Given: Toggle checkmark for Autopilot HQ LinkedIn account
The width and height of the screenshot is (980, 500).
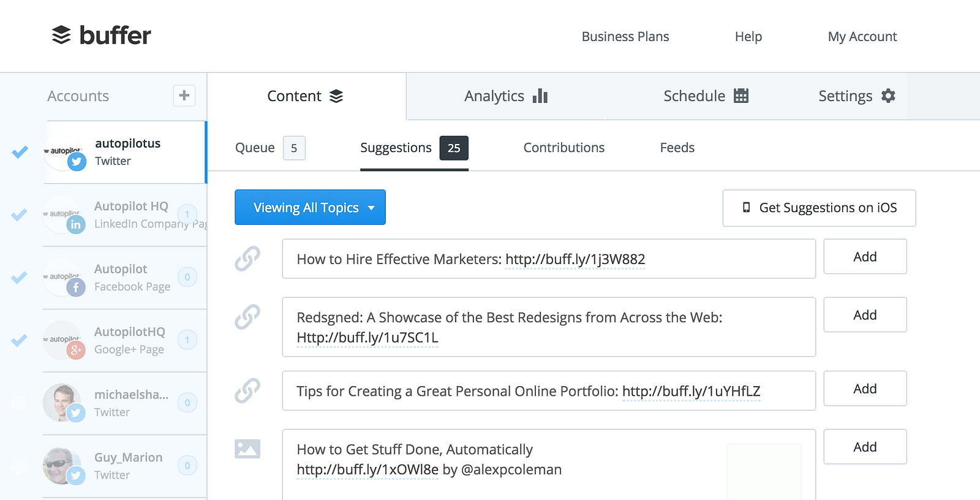Looking at the screenshot, I should click(x=20, y=214).
